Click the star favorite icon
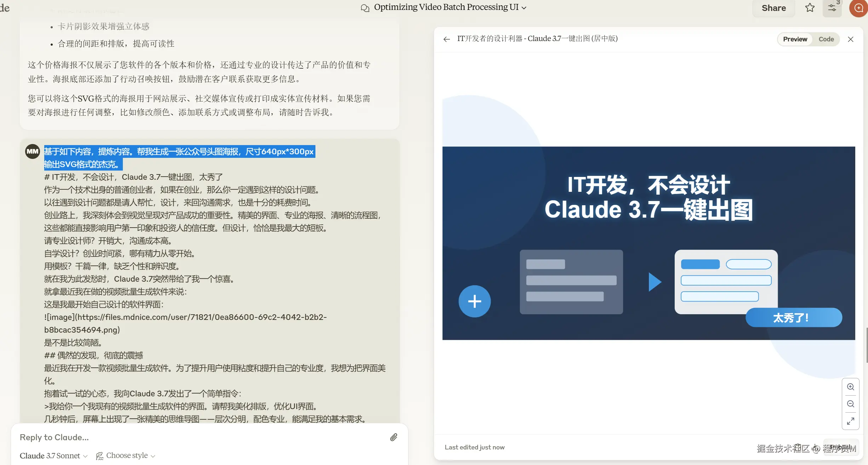The width and height of the screenshot is (868, 465). (x=810, y=8)
